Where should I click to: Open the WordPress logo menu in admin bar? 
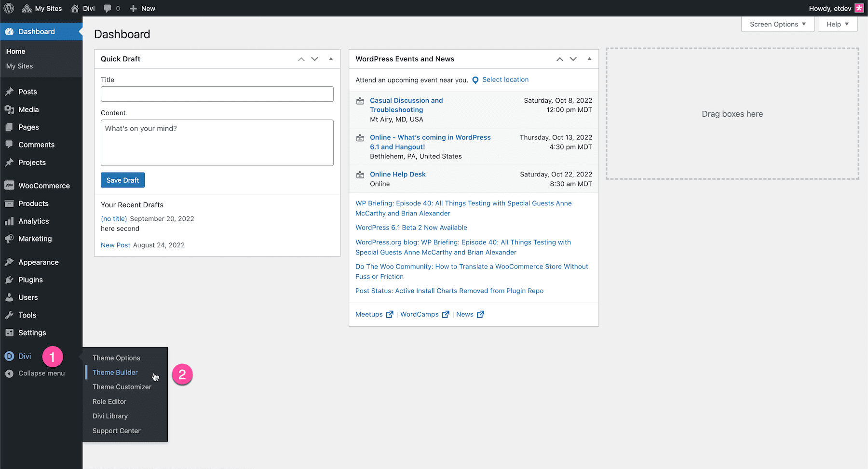coord(9,8)
